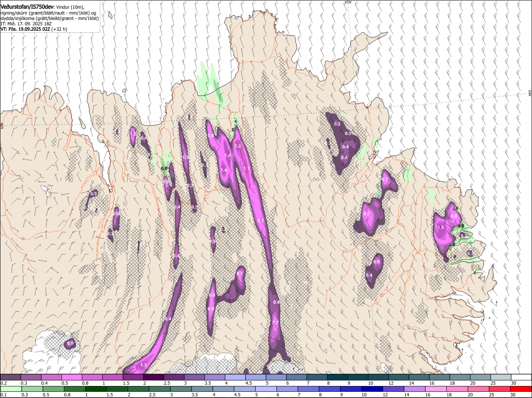Select the lower legend 1.5 swatch
The image size is (532, 398).
[x=117, y=389]
